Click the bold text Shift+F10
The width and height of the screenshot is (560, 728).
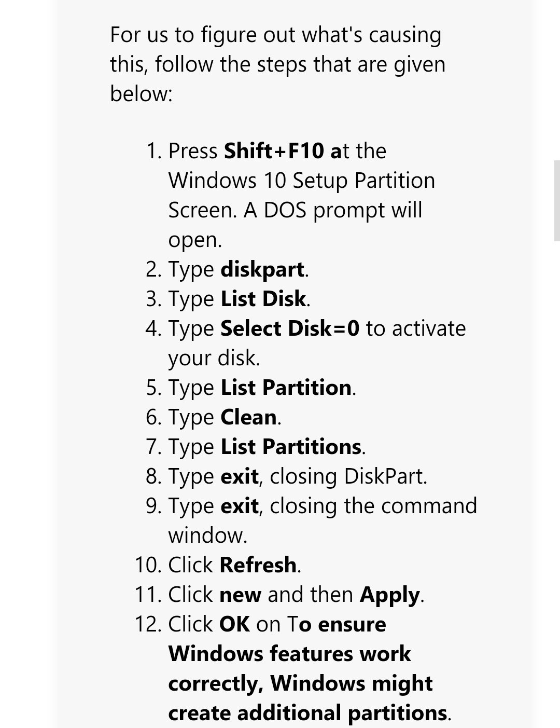click(274, 151)
